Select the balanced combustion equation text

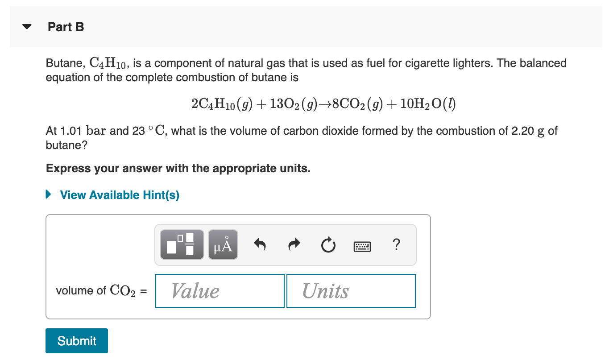tap(324, 103)
